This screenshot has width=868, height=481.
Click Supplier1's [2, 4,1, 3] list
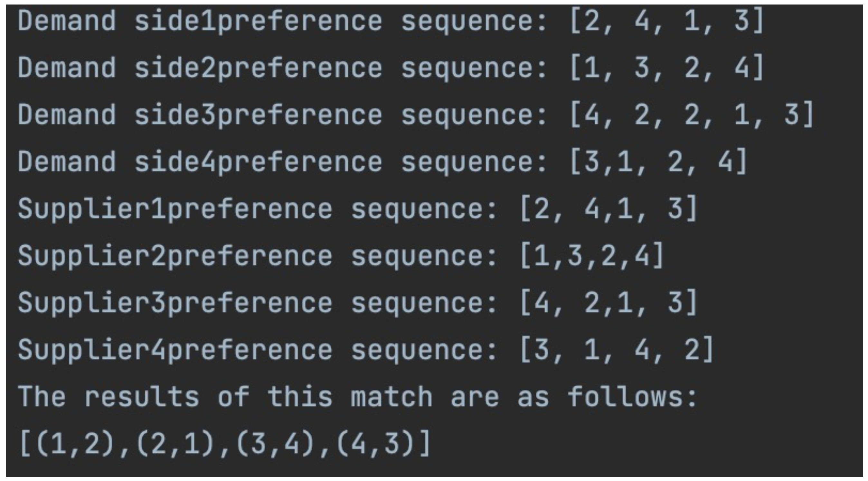coord(608,209)
